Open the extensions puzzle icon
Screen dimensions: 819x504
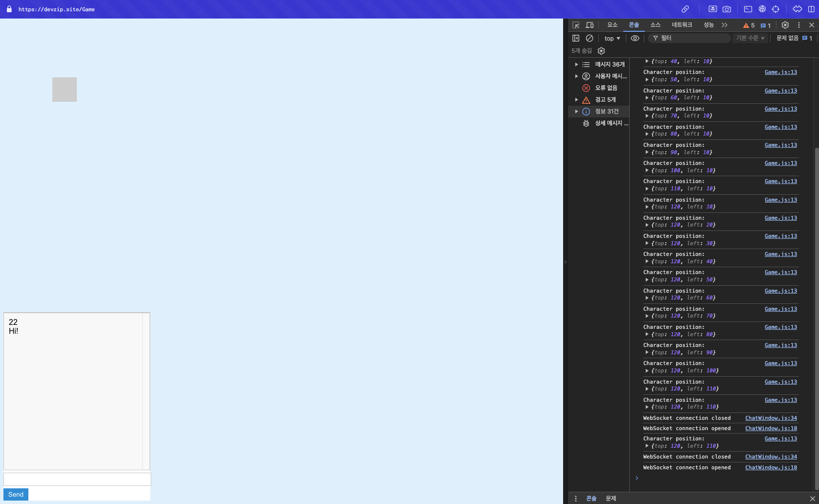797,9
